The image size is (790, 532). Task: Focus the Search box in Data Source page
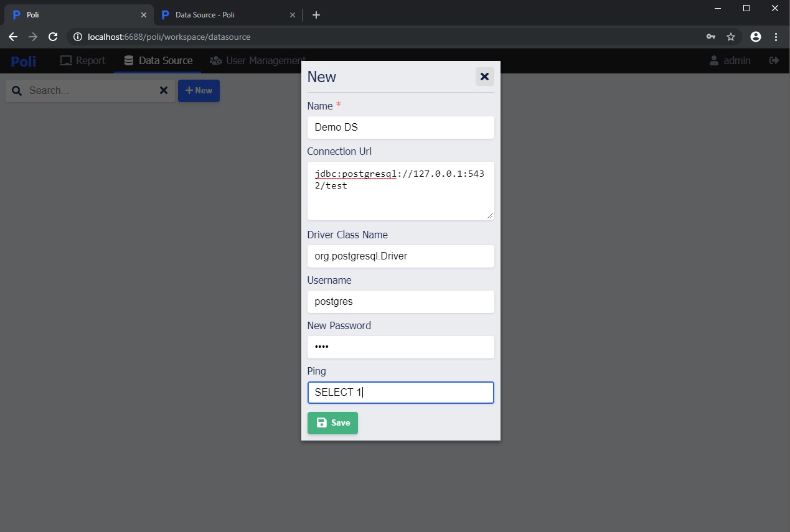click(90, 91)
